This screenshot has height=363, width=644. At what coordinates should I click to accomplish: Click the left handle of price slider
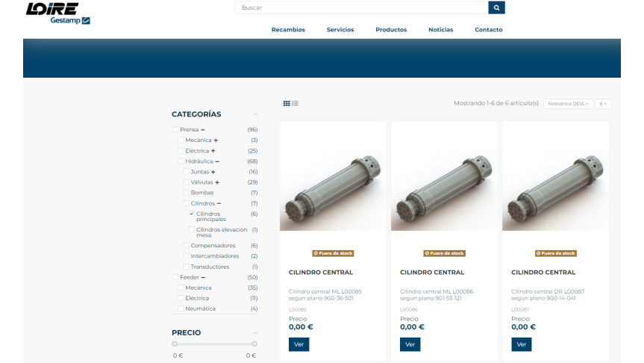tap(175, 344)
